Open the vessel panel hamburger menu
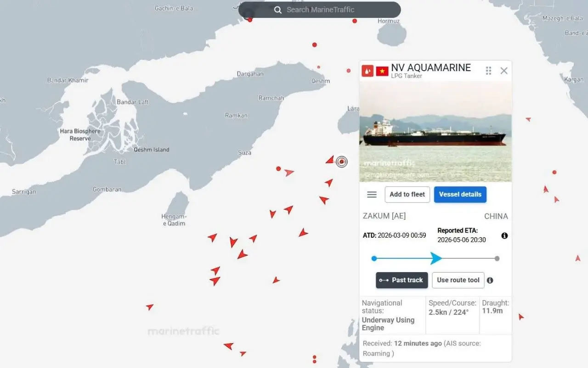 pyautogui.click(x=372, y=195)
